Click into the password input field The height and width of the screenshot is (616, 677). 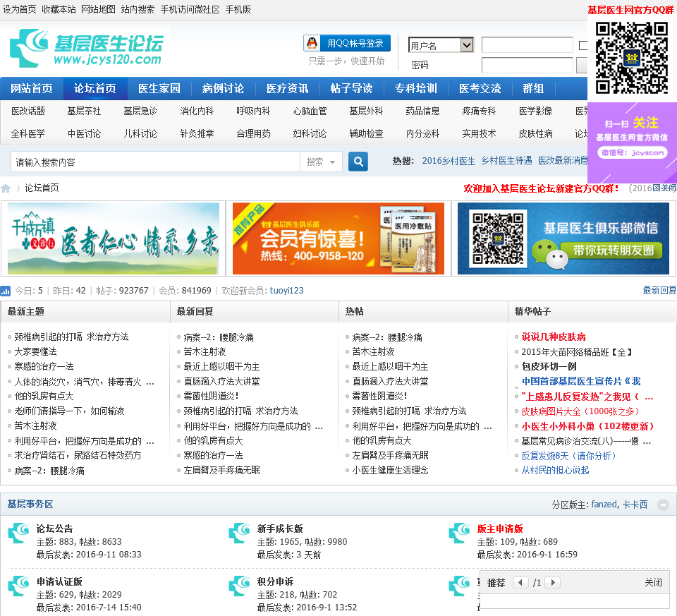pos(527,65)
